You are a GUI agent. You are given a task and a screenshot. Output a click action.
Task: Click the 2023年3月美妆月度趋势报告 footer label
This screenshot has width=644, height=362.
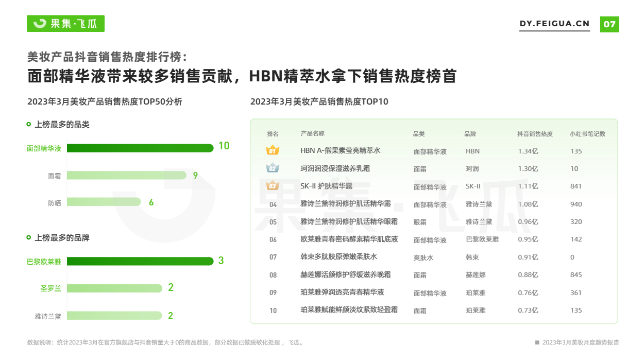click(x=581, y=342)
